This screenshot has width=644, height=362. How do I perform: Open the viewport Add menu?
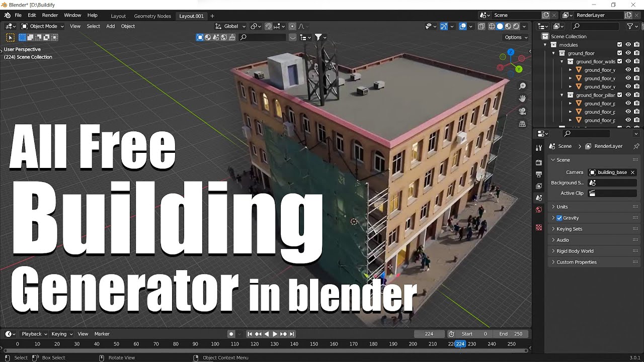pos(110,26)
